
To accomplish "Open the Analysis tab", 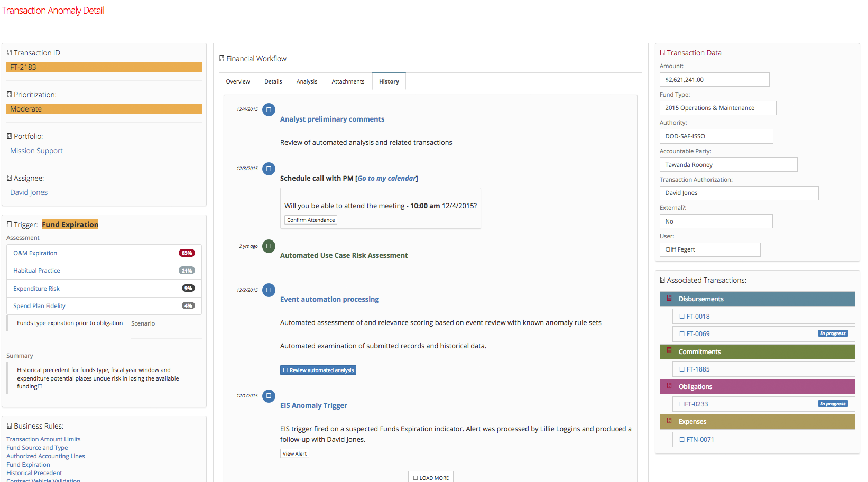I will pos(307,81).
